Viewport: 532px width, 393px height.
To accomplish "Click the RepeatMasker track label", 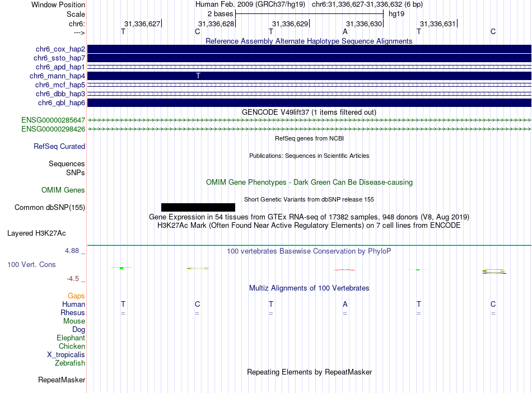I will coord(62,380).
